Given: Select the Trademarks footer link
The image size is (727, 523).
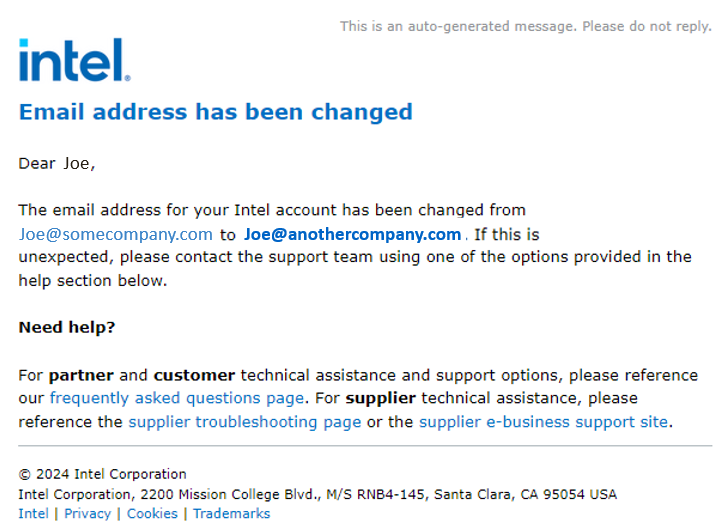Looking at the screenshot, I should (x=231, y=514).
